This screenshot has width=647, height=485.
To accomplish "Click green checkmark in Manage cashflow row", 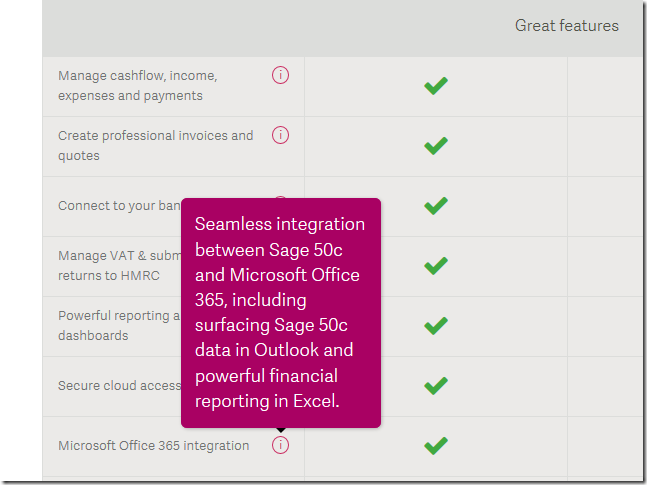I will 436,86.
